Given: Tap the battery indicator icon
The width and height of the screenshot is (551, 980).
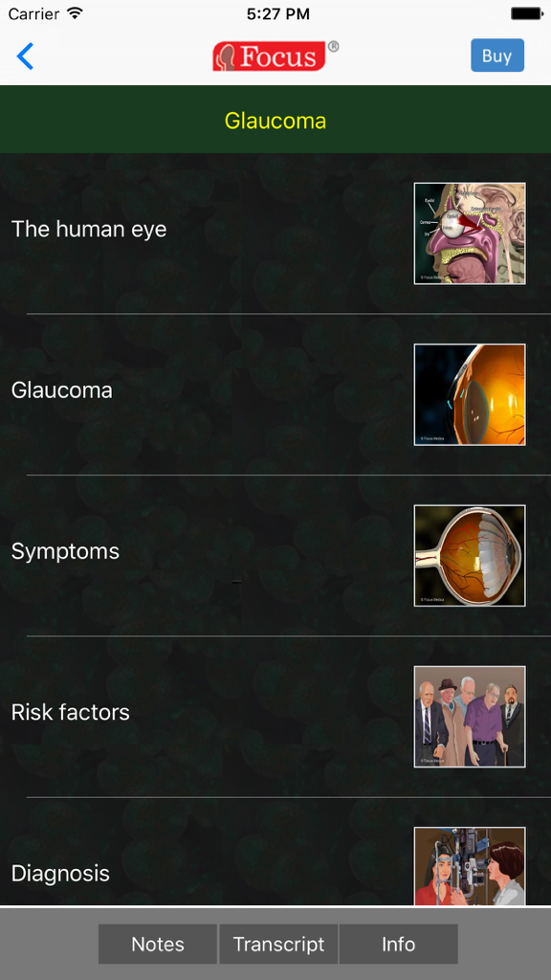Looking at the screenshot, I should (525, 13).
